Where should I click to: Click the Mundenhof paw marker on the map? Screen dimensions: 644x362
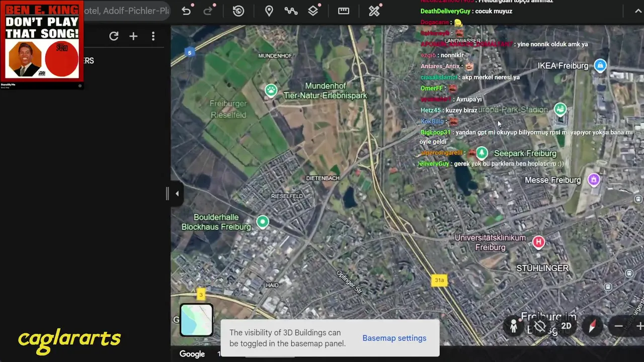pos(271,90)
